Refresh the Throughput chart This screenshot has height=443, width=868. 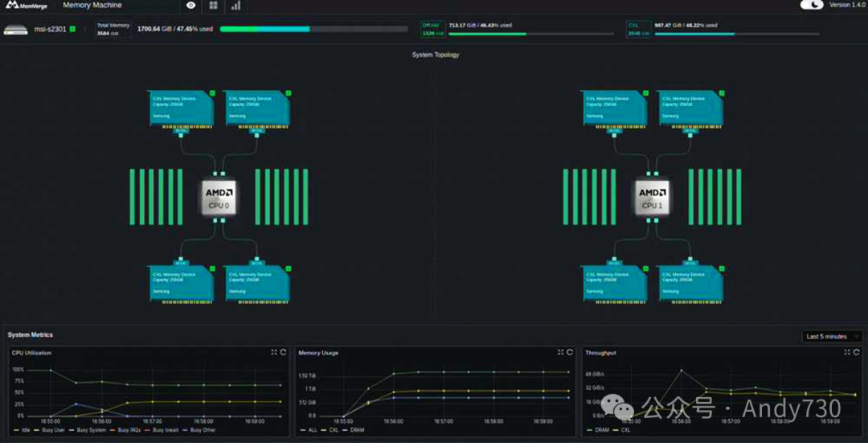pos(857,352)
